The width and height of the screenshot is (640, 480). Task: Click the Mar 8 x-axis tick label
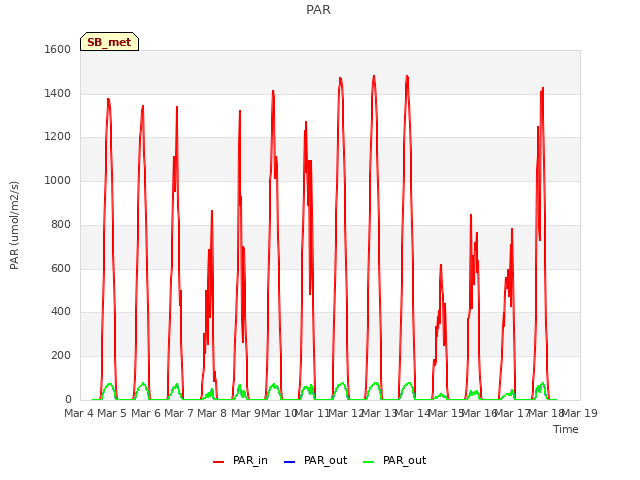pos(212,413)
